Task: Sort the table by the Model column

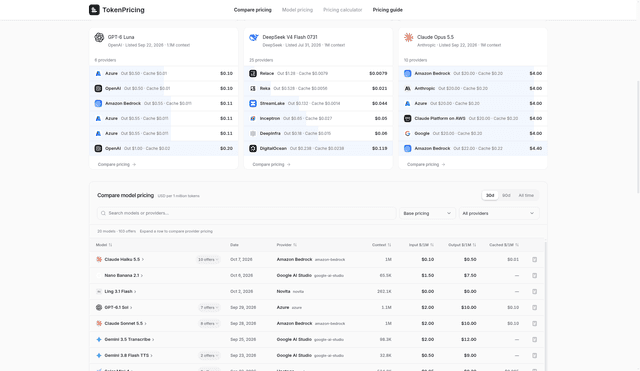Action: click(104, 245)
